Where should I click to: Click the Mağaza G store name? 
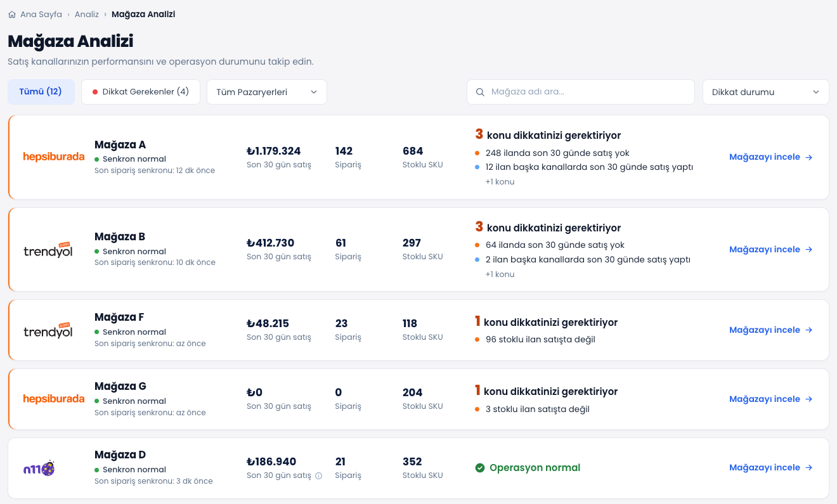(120, 386)
